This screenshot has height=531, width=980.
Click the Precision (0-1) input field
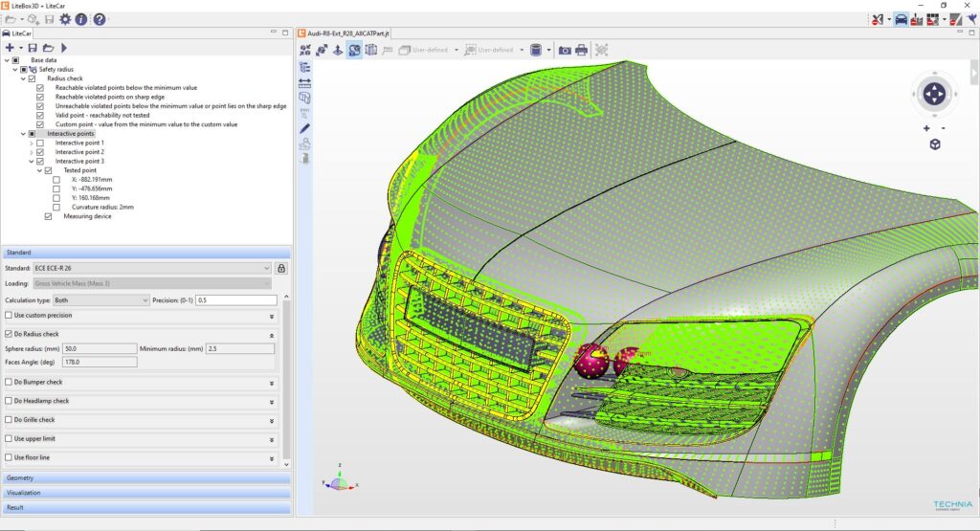(236, 300)
